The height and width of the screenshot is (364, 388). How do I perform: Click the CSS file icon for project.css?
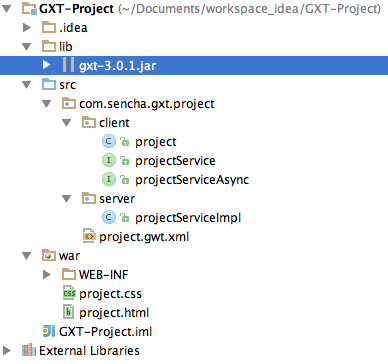coord(69,293)
